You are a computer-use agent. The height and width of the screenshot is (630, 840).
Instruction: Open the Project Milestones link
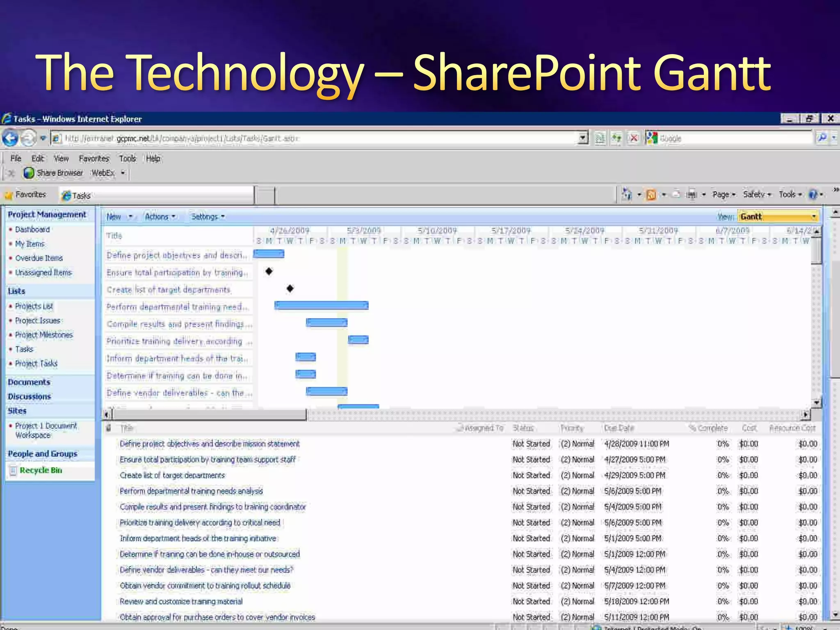click(44, 335)
